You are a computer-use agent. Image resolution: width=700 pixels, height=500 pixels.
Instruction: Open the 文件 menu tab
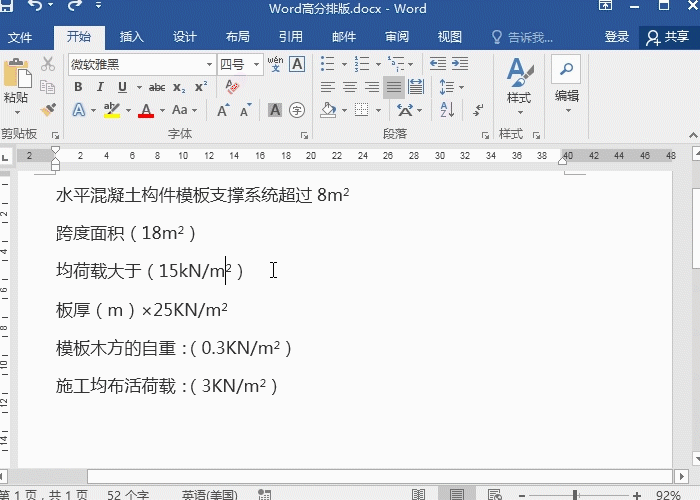(20, 37)
